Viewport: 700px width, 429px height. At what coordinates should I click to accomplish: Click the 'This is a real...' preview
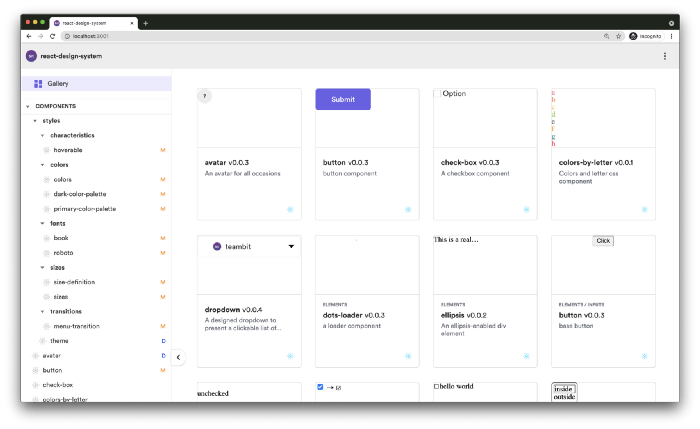click(x=456, y=240)
